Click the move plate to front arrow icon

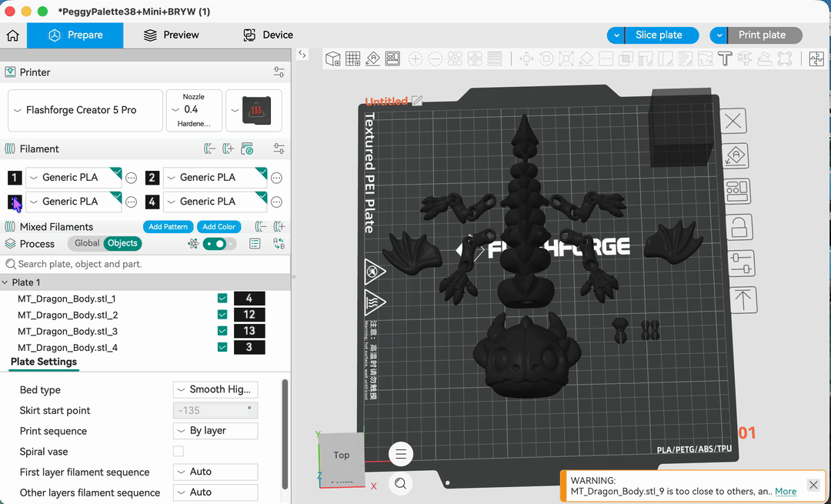pyautogui.click(x=743, y=300)
